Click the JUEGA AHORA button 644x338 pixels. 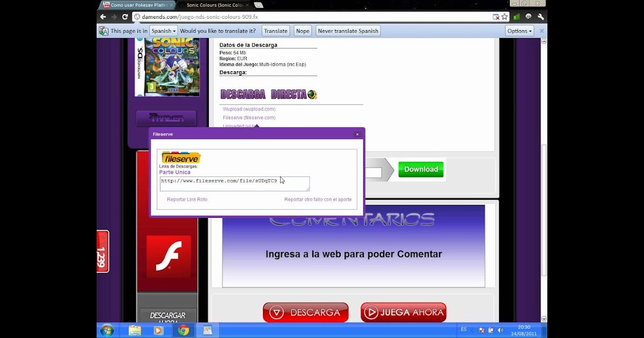pyautogui.click(x=404, y=312)
